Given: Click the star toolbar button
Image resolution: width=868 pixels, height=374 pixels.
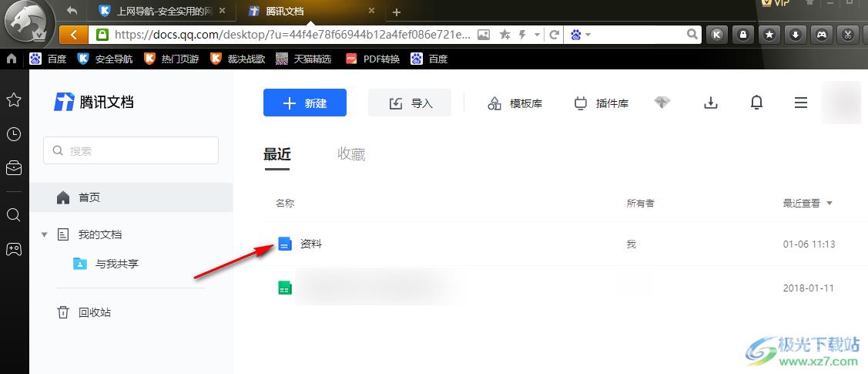Looking at the screenshot, I should [769, 35].
